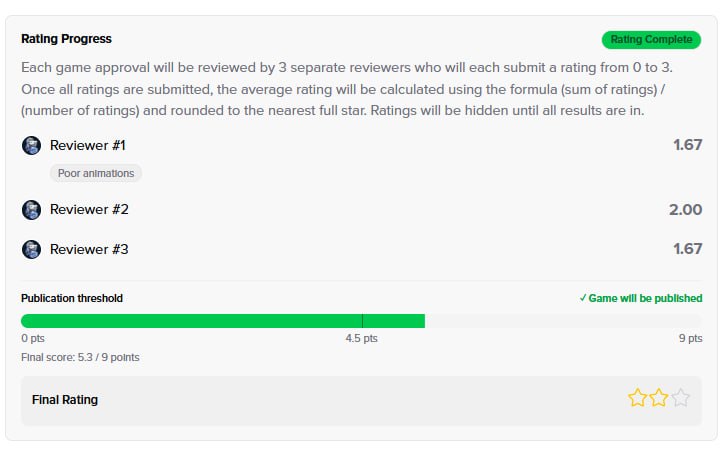Click the Final score 5.3 / 9 points text

coord(80,358)
